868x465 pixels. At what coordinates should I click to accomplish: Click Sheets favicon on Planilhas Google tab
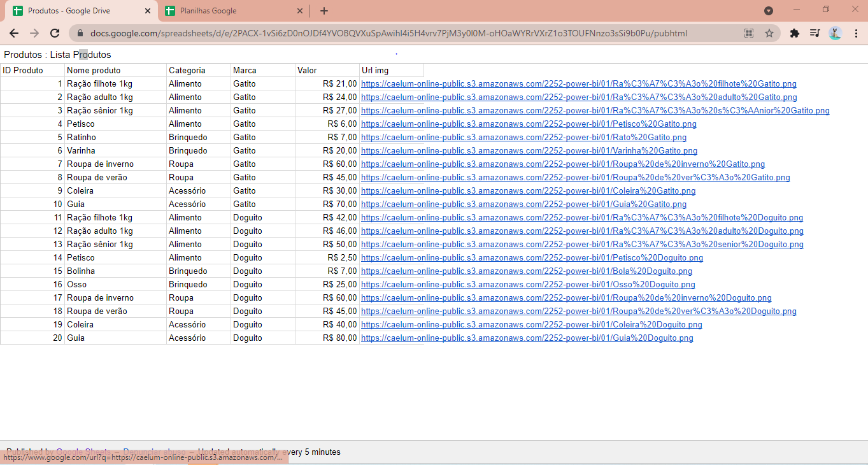170,11
